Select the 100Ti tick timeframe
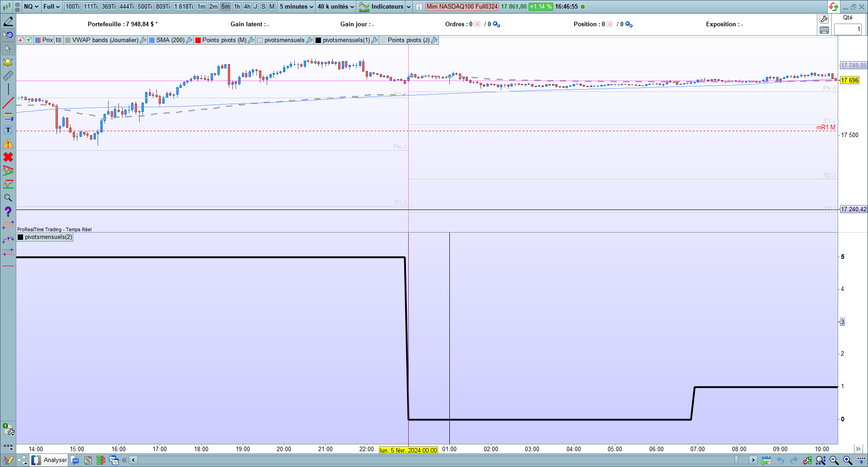The width and height of the screenshot is (868, 467). click(x=72, y=7)
